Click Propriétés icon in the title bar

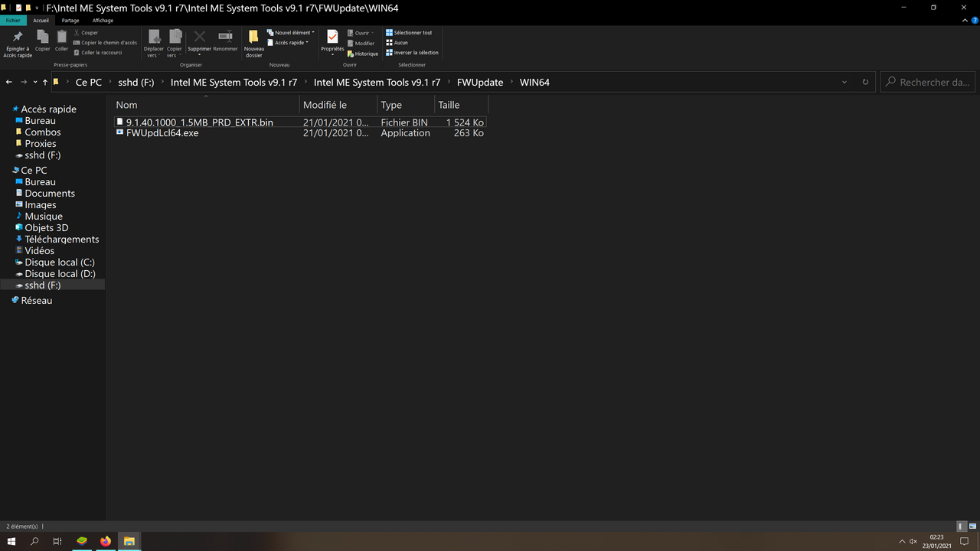tap(18, 8)
